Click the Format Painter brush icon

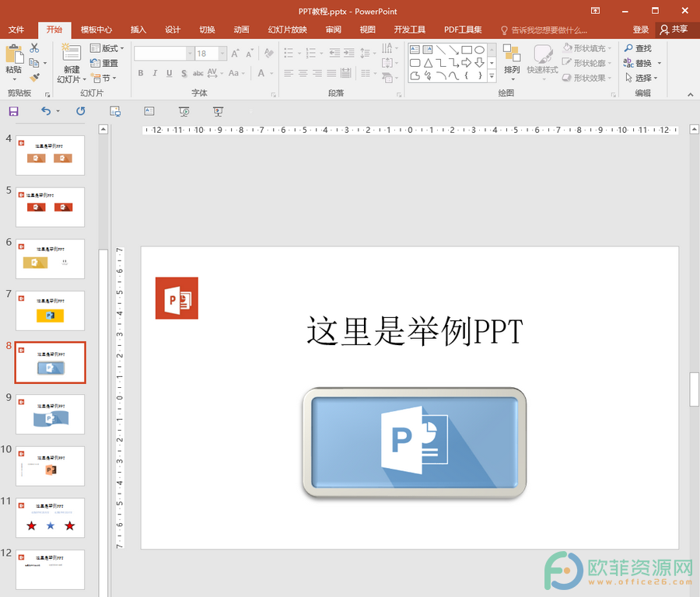tap(34, 78)
